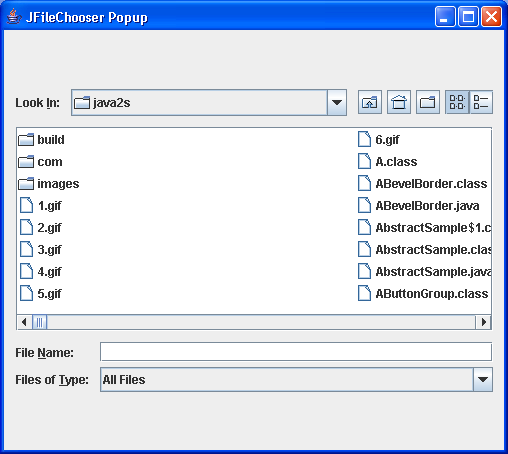This screenshot has width=508, height=454.
Task: Select the com folder name
Action: point(50,162)
